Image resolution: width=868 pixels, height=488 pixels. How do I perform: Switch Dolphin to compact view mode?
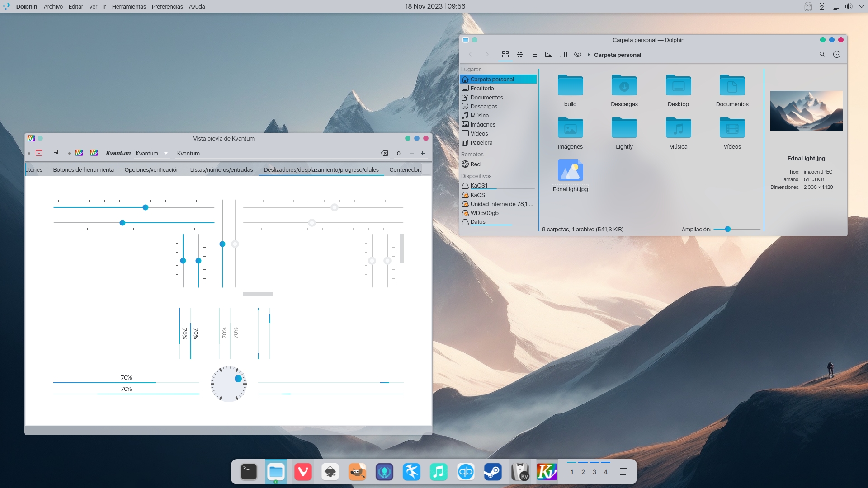click(520, 54)
